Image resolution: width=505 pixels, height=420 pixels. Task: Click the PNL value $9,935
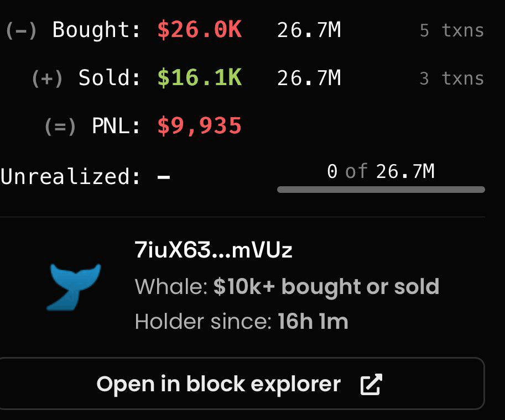pyautogui.click(x=199, y=125)
